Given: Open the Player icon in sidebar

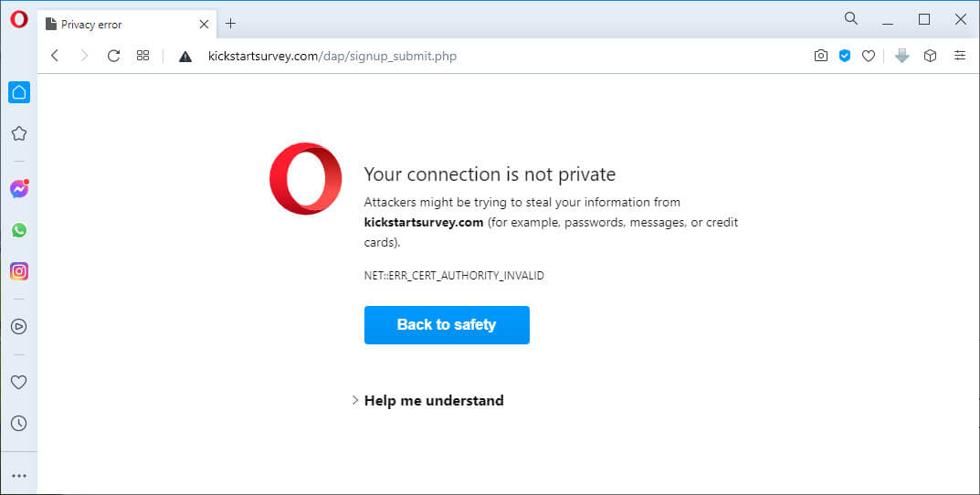Looking at the screenshot, I should pos(19,326).
